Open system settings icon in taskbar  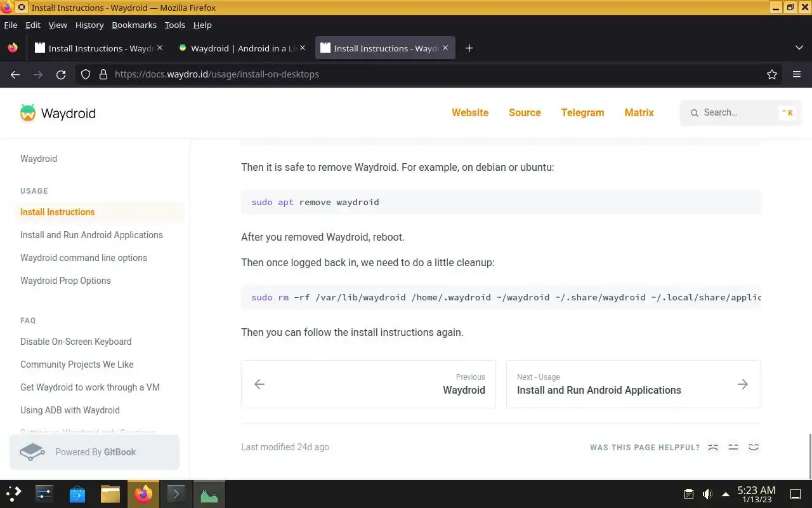[44, 493]
